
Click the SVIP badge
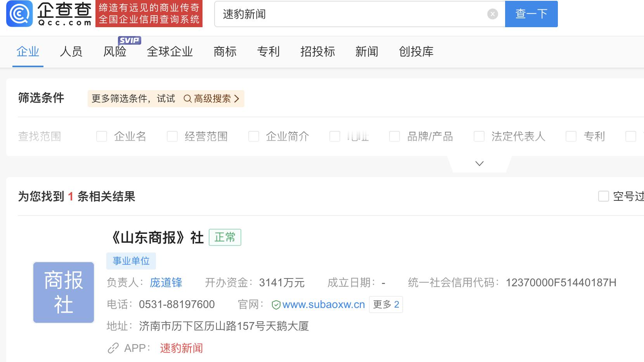pyautogui.click(x=130, y=40)
